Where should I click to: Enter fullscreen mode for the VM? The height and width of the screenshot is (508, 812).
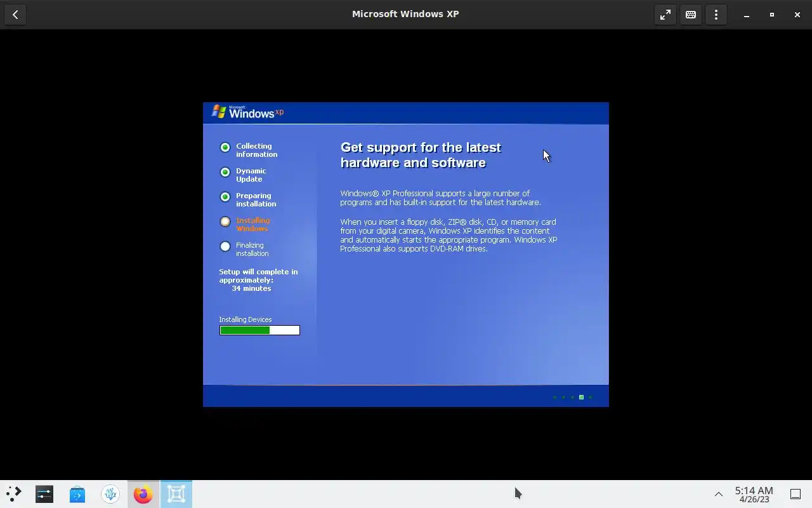[x=665, y=14]
